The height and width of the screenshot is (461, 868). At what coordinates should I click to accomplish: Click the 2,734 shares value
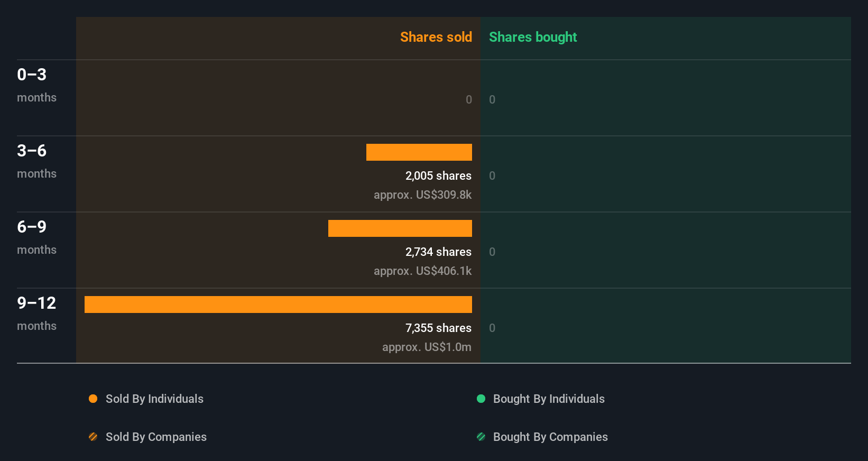438,252
